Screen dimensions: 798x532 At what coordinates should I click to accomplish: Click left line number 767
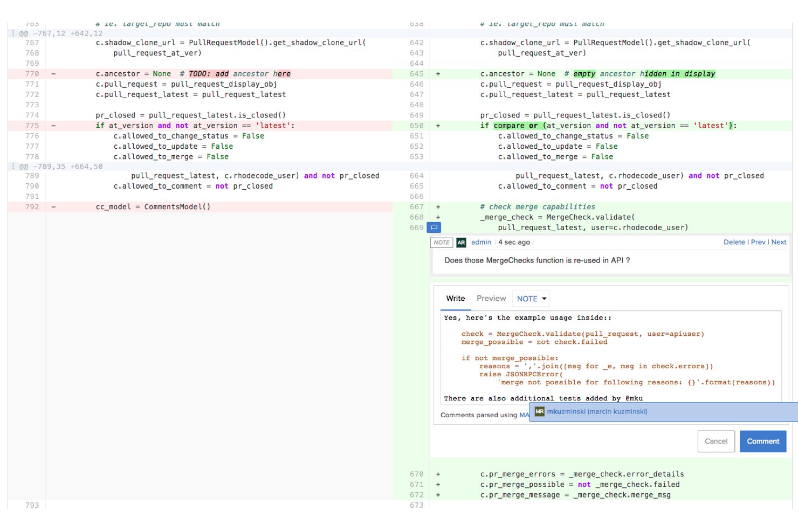pos(32,43)
